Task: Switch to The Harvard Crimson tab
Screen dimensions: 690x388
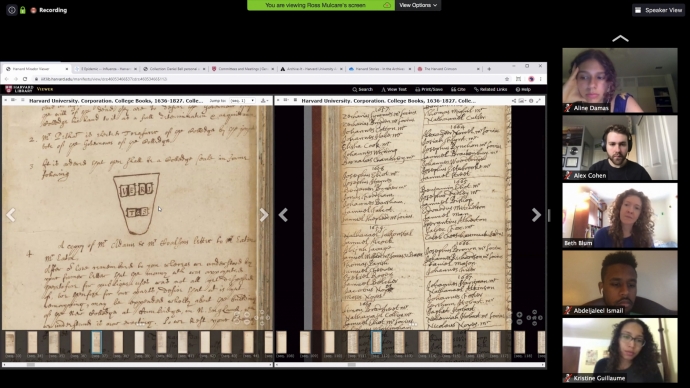Action: point(448,69)
